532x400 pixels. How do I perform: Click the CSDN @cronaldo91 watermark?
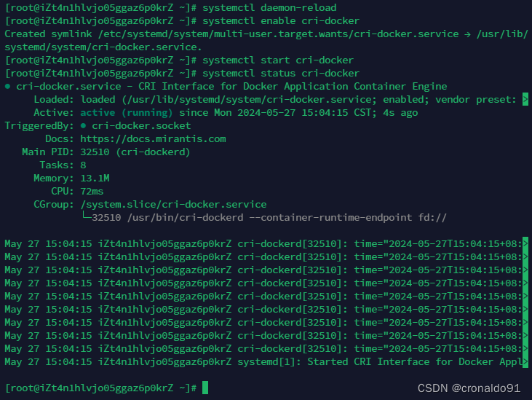coord(469,388)
